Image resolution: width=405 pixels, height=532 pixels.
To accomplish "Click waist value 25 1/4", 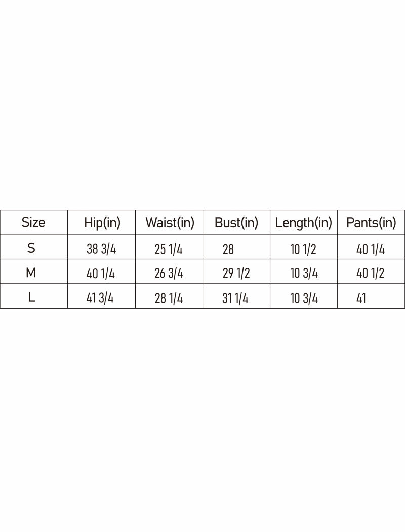I will [x=169, y=249].
